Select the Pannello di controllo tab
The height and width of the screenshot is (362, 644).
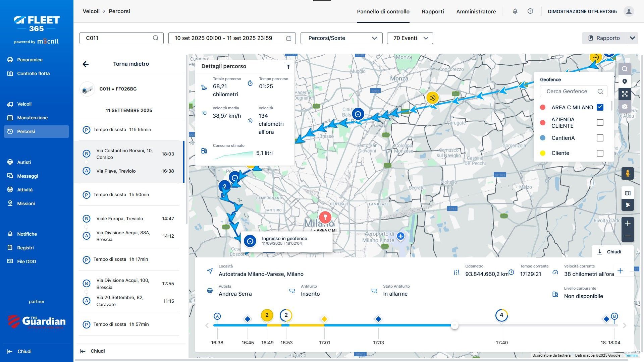pos(383,11)
